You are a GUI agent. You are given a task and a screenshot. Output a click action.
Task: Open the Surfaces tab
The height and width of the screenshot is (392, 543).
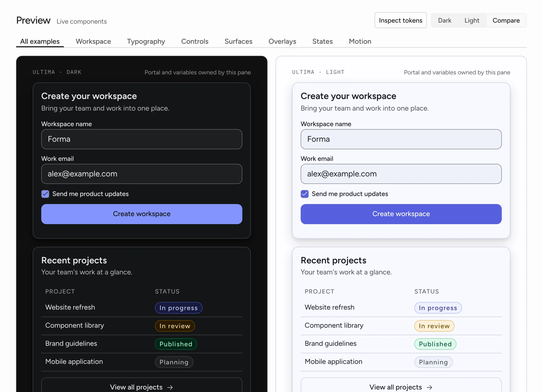pyautogui.click(x=238, y=41)
